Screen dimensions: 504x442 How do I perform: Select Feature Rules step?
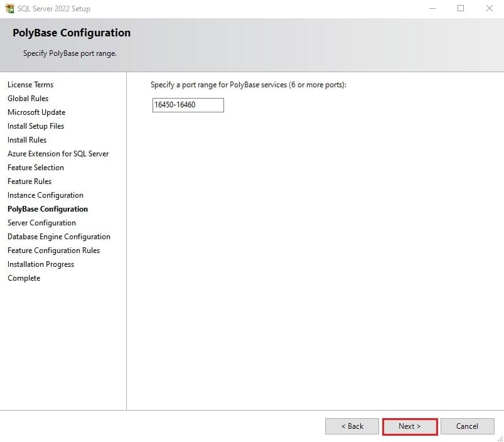pos(29,181)
